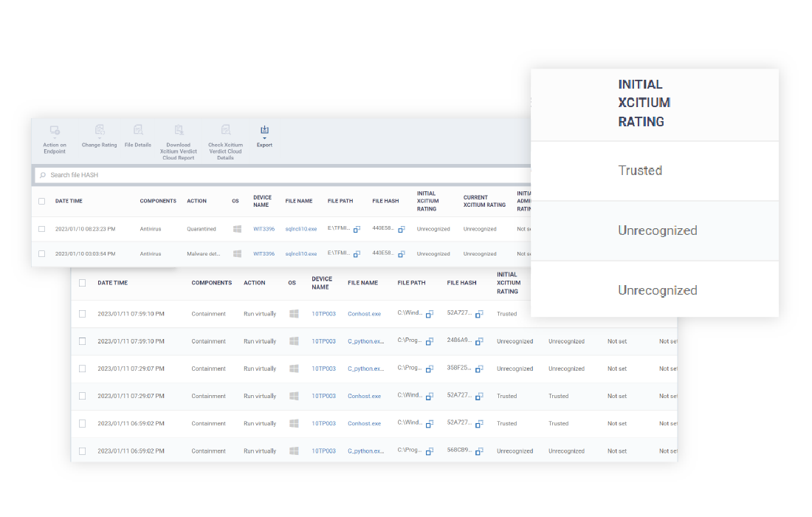812x517 pixels.
Task: Click the 2023/01/10 08:23:23 PM timestamp
Action: 86,229
